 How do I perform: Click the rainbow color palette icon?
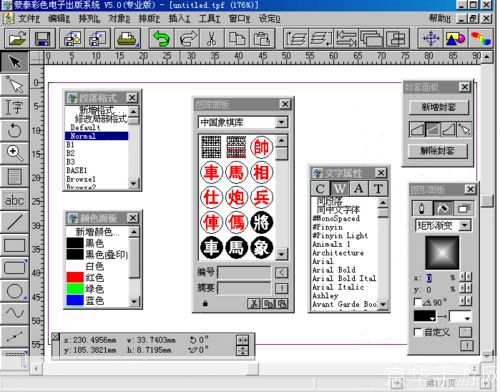(x=480, y=39)
